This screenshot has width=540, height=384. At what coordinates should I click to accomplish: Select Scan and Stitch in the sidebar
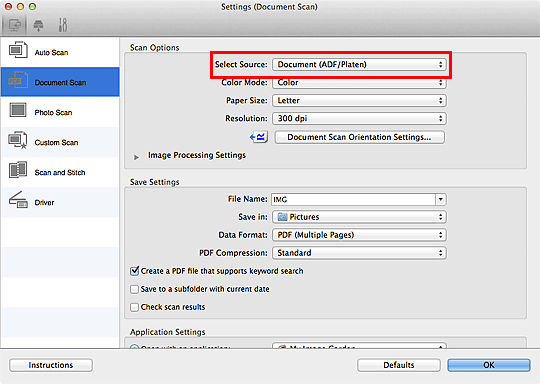[60, 172]
